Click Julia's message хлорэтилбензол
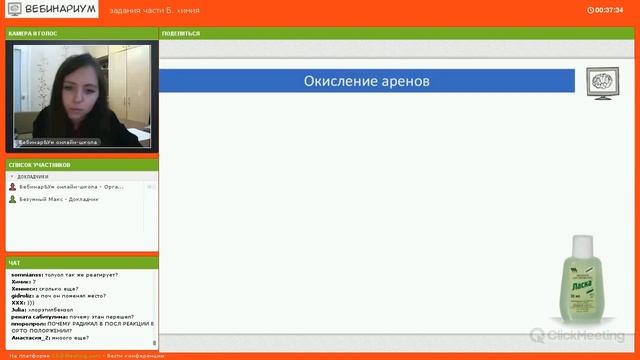 [x=42, y=310]
